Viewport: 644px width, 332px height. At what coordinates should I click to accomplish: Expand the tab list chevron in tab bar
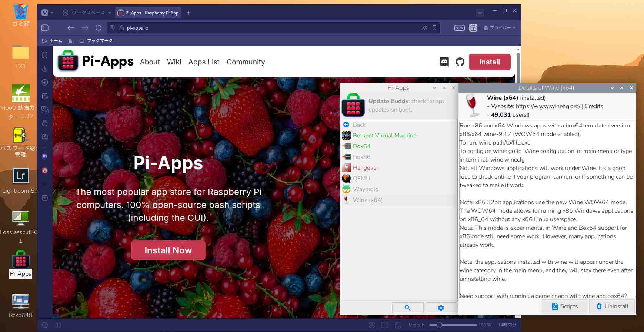pos(480,13)
